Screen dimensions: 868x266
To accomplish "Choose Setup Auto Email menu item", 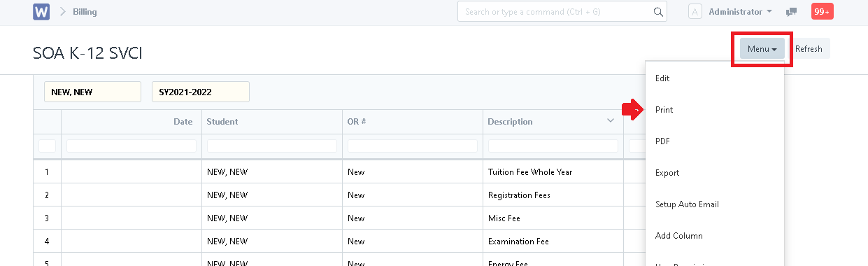I will (x=714, y=204).
